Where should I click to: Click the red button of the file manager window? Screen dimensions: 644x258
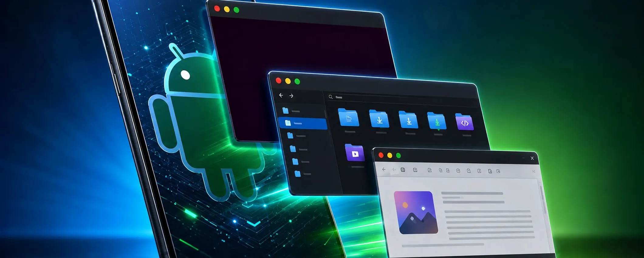278,81
